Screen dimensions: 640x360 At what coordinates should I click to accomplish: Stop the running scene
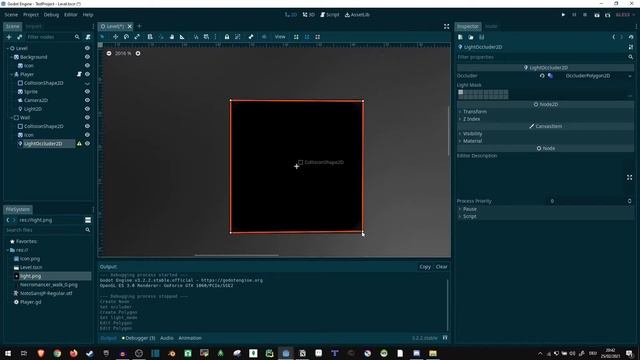585,15
